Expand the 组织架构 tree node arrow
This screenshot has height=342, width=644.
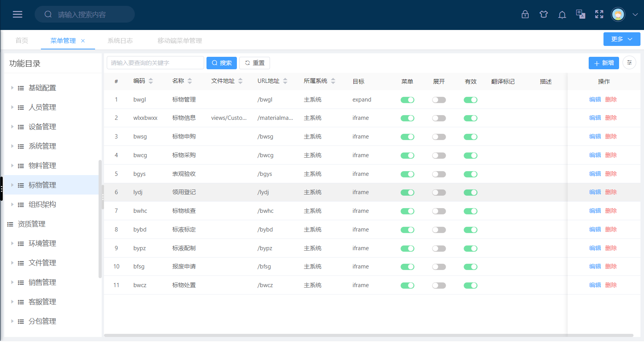pos(12,205)
